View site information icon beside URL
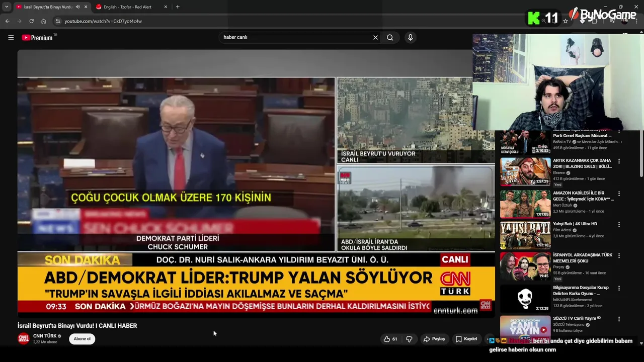 58,21
